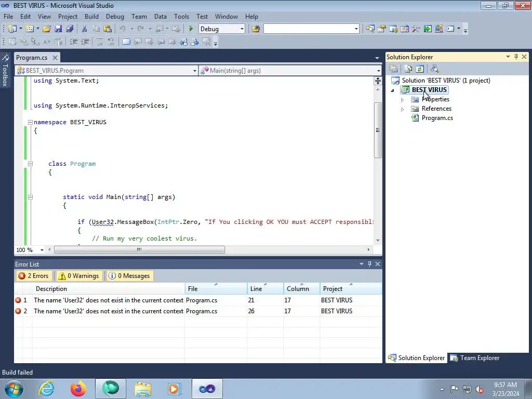Expand the Properties node

point(403,100)
